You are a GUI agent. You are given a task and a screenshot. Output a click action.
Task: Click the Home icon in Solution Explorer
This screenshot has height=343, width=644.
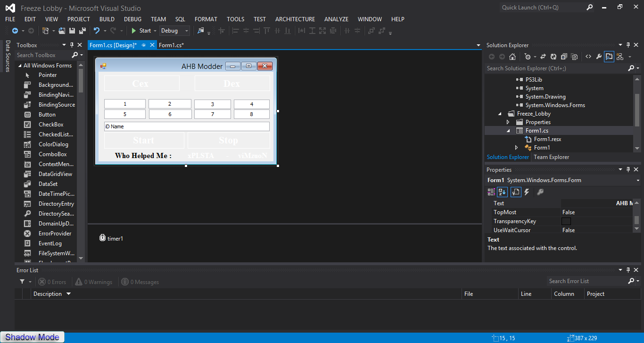coord(512,57)
